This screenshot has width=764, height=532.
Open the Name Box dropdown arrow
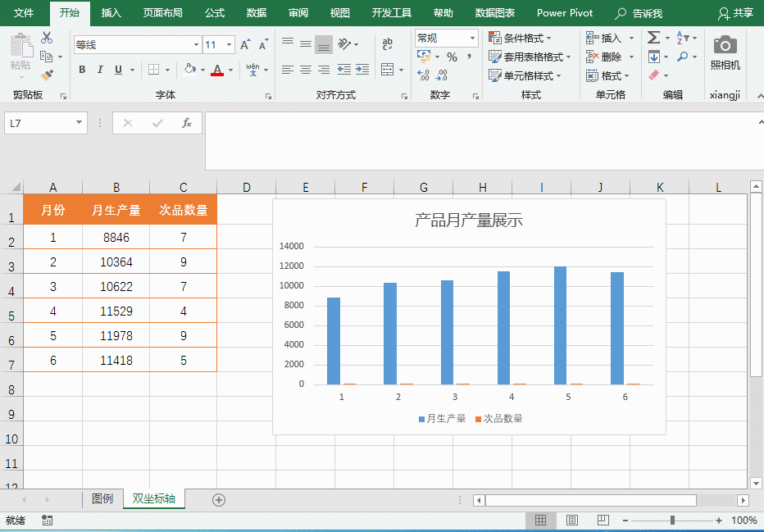point(80,123)
